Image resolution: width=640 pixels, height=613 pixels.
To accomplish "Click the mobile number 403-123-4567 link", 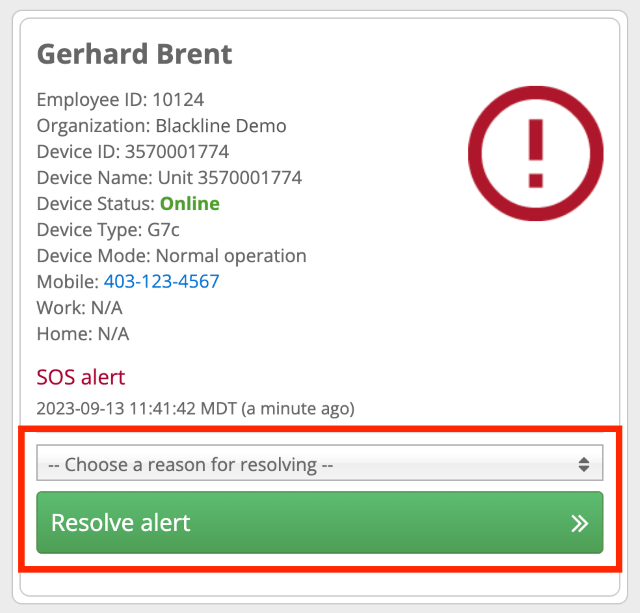I will 161,282.
